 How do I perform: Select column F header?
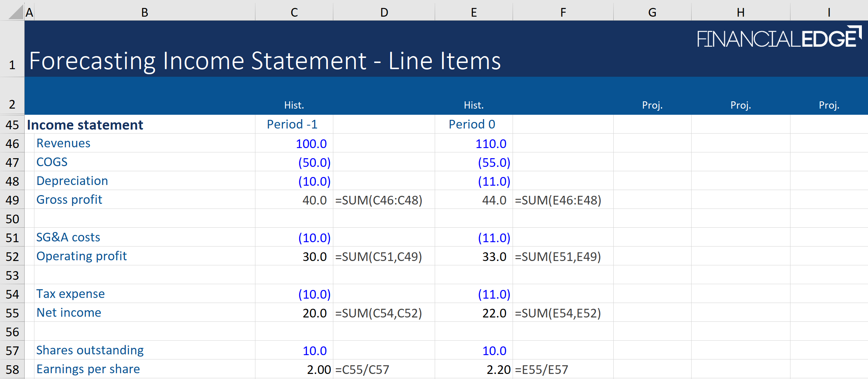pos(563,12)
